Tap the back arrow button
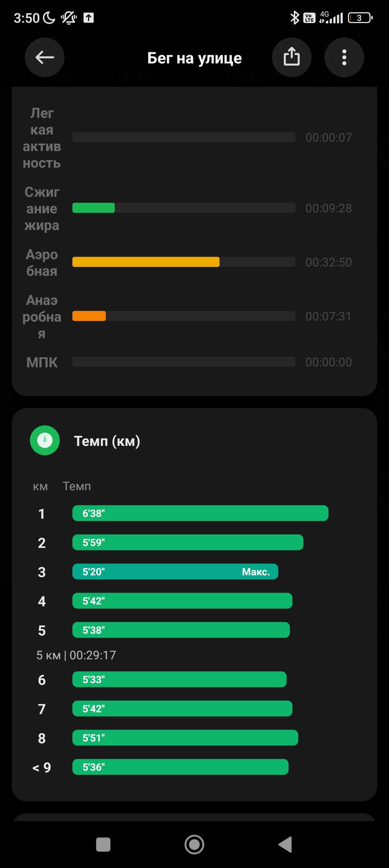The width and height of the screenshot is (389, 868). (45, 57)
